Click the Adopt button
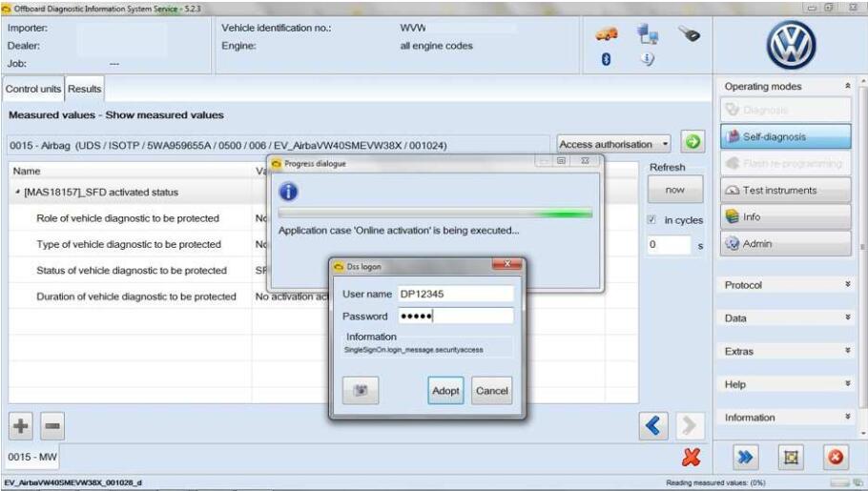Viewport: 868px width, 491px height. coord(445,391)
